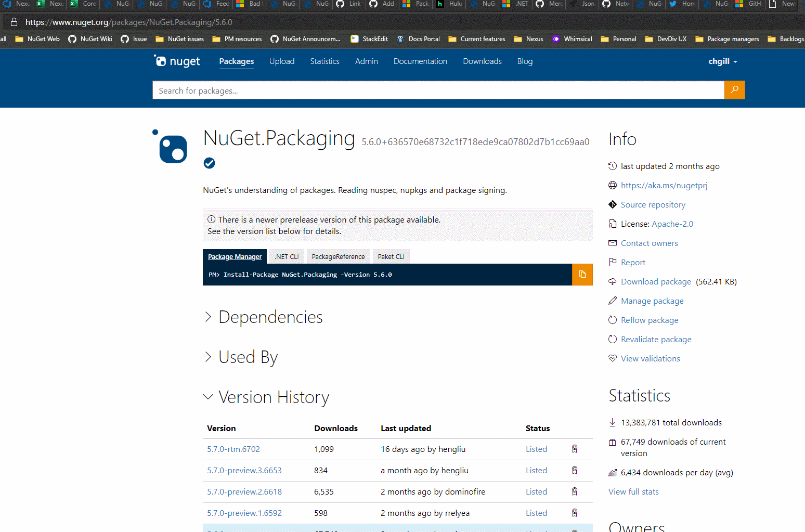
Task: Click the Search for packages field
Action: (438, 90)
